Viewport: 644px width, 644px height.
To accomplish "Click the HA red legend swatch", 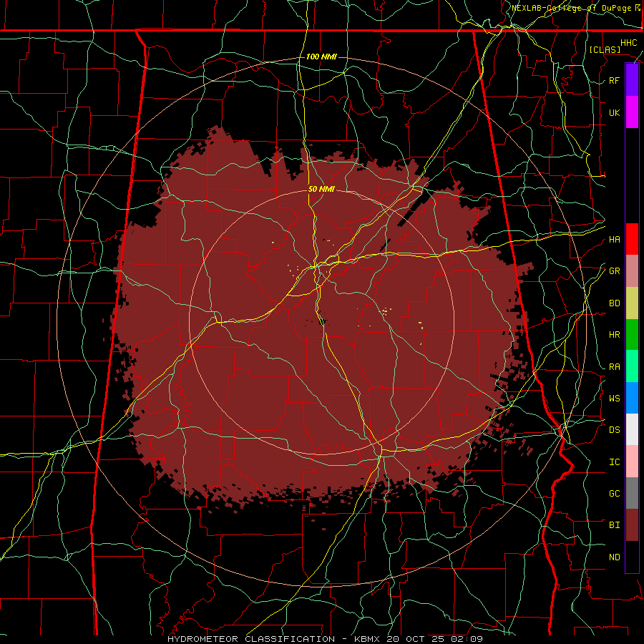I will [x=632, y=239].
